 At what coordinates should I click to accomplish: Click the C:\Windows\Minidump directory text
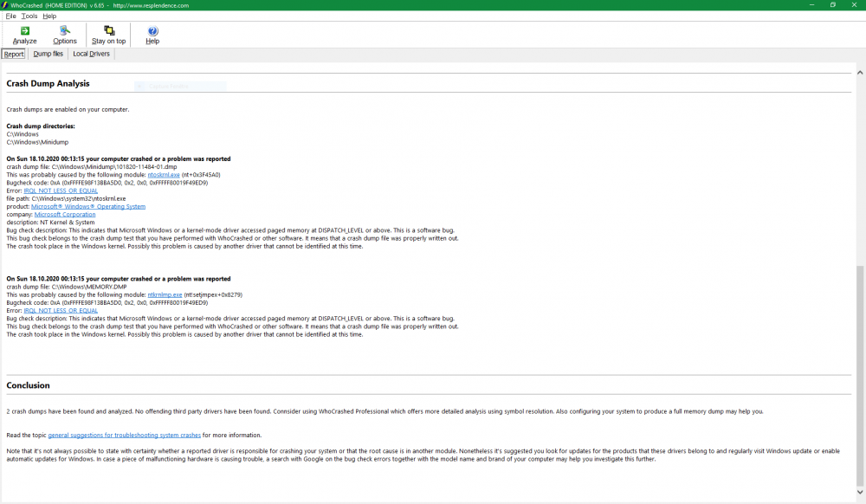pyautogui.click(x=37, y=142)
